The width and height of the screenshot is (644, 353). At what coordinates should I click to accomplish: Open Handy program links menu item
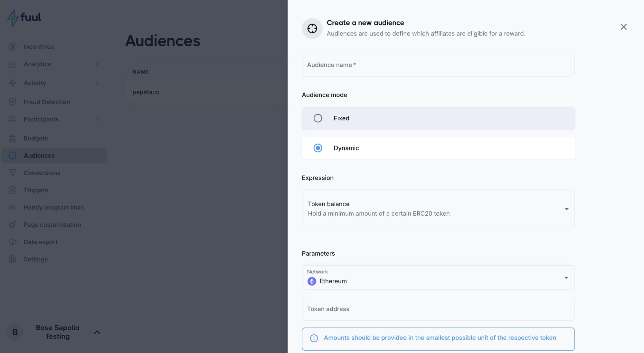pyautogui.click(x=54, y=207)
